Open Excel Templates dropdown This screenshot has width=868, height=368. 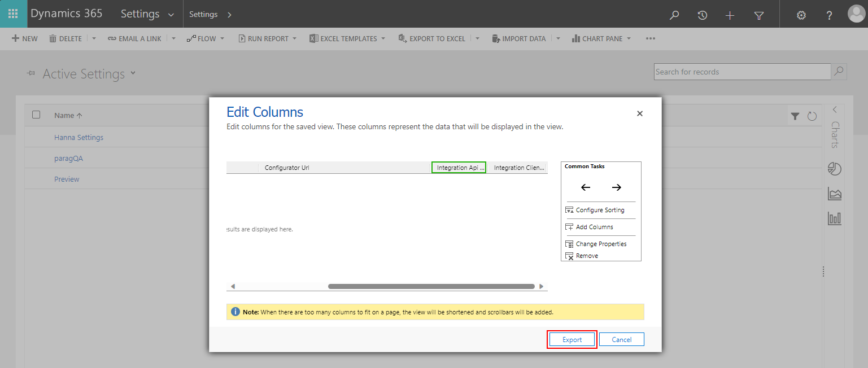pyautogui.click(x=383, y=38)
